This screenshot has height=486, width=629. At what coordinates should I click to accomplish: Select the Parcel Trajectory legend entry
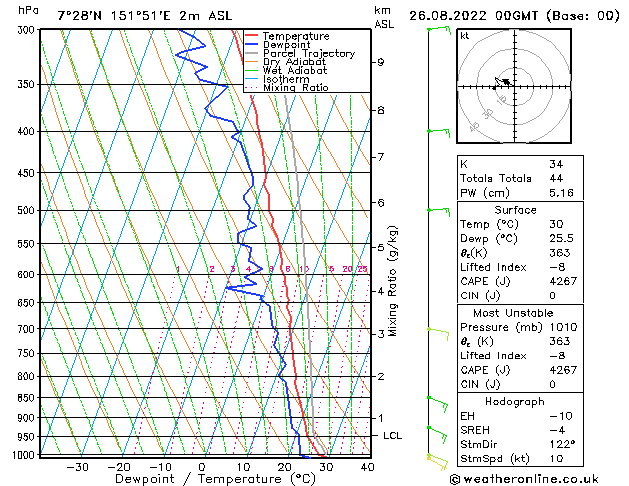(x=309, y=53)
